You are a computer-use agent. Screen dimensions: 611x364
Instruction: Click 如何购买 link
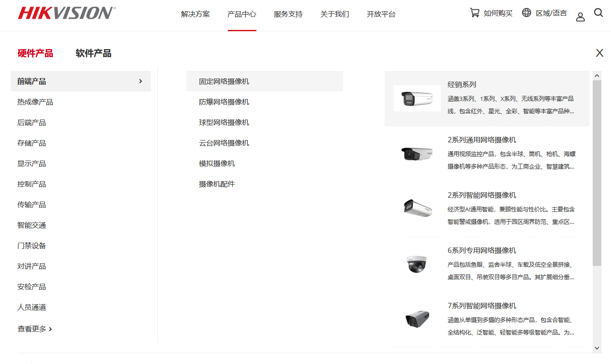coord(498,13)
